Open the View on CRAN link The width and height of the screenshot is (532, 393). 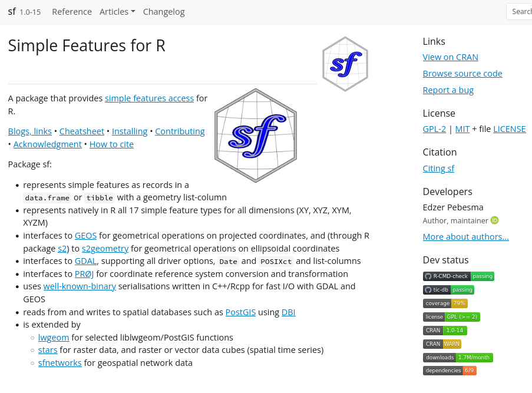point(450,57)
